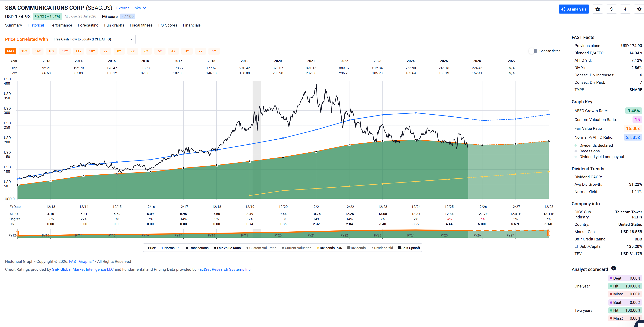644x327 pixels.
Task: Click the Div Yld value 2.86%
Action: (636, 68)
